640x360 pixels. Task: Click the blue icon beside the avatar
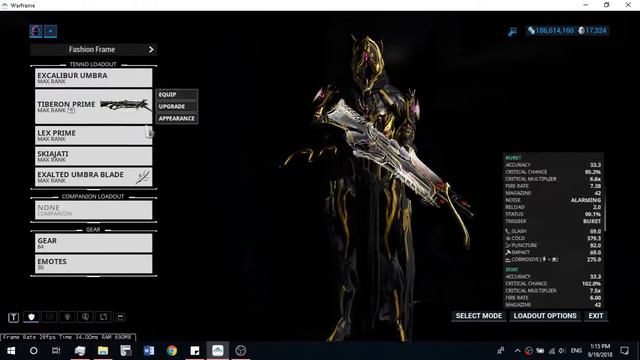pyautogui.click(x=51, y=31)
